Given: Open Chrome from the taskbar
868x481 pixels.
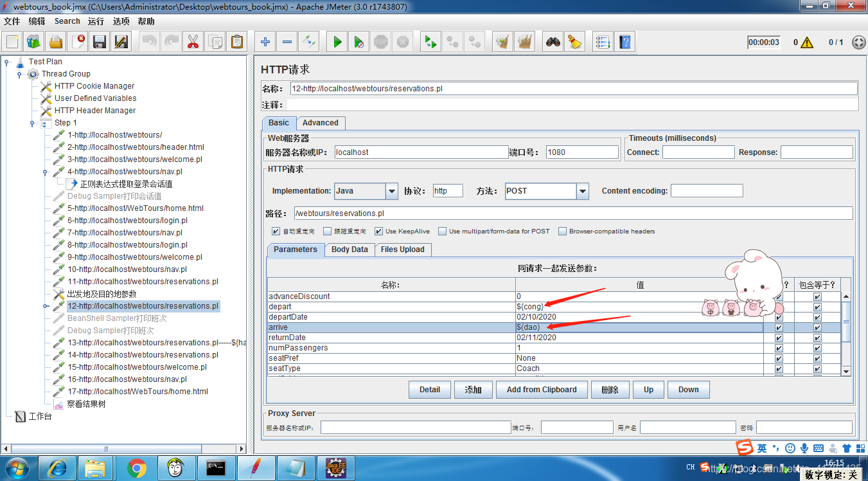Looking at the screenshot, I should 136,467.
